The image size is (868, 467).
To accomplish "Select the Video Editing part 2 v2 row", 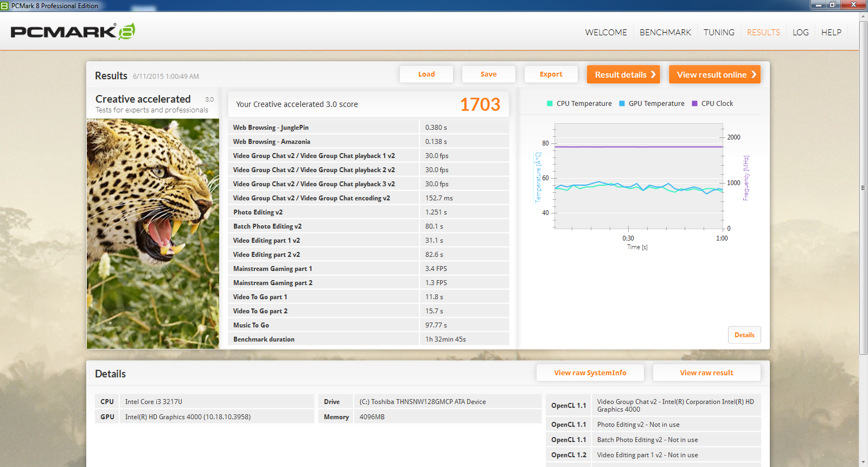I will pyautogui.click(x=368, y=255).
